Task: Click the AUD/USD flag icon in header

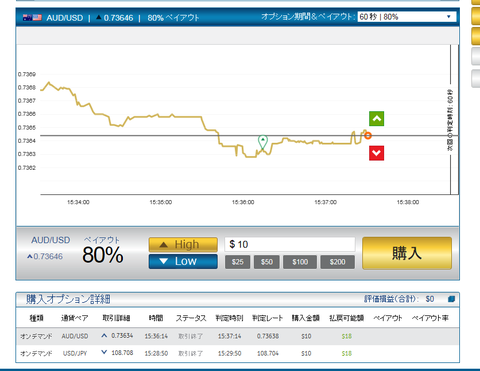Action: (x=32, y=18)
